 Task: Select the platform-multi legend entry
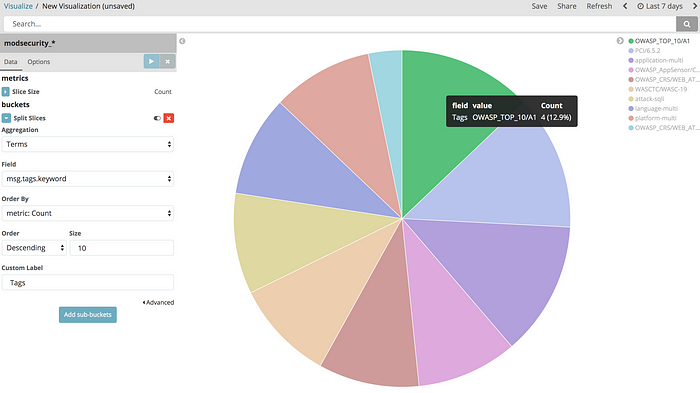(x=652, y=118)
